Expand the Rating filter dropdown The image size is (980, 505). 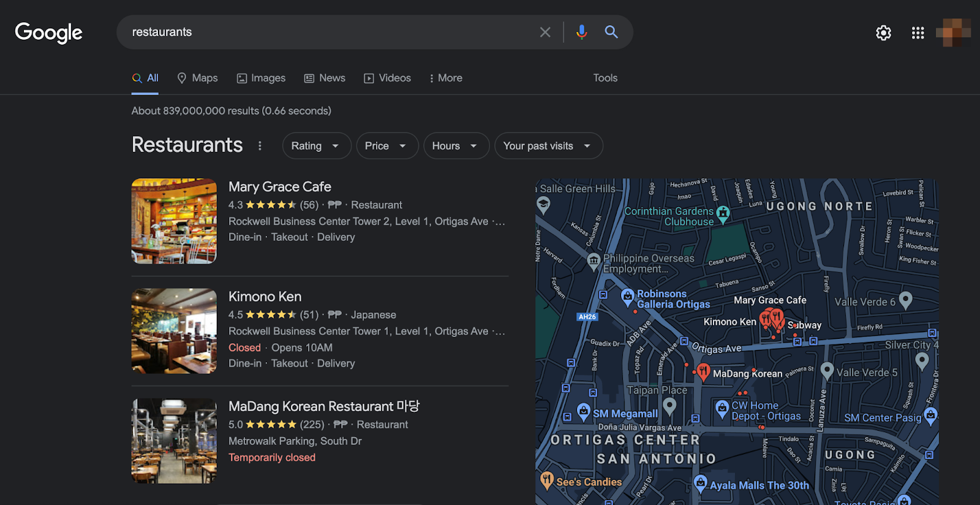click(x=317, y=146)
